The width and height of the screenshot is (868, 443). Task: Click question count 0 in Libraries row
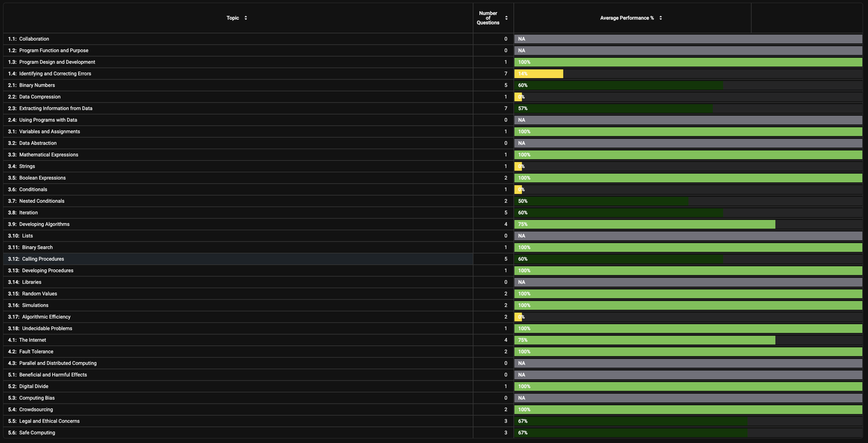506,281
